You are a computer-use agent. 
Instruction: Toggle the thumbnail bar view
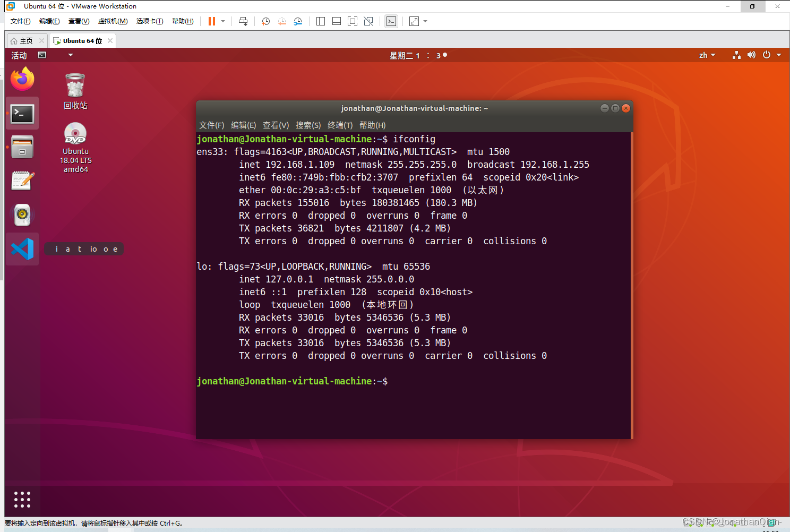tap(337, 21)
